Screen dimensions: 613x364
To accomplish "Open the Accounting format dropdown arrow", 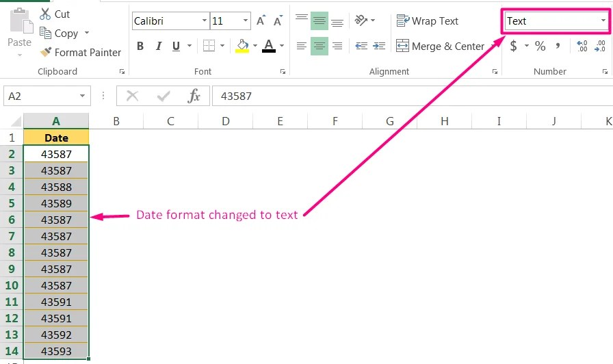I will (527, 46).
